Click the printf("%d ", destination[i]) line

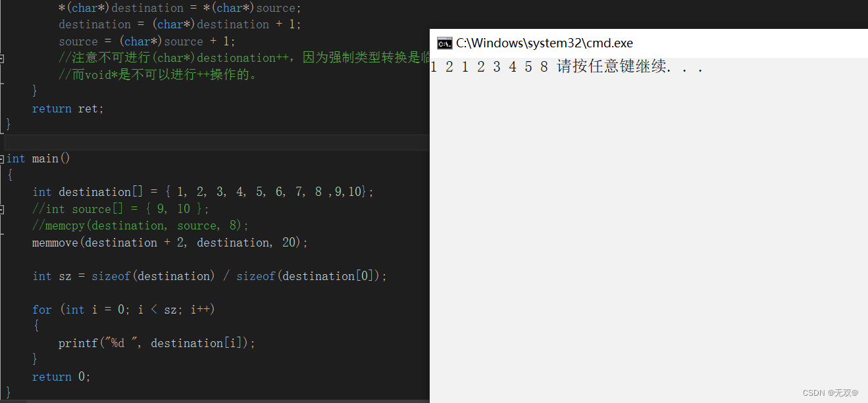[x=157, y=343]
